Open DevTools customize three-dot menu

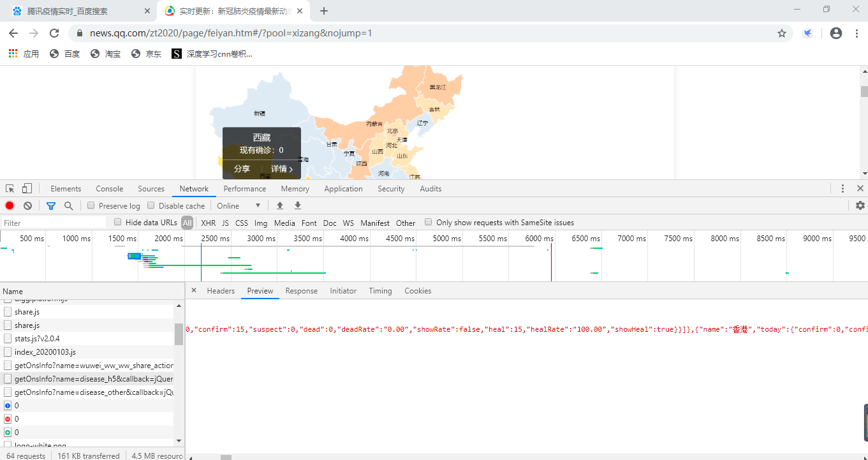click(x=842, y=188)
